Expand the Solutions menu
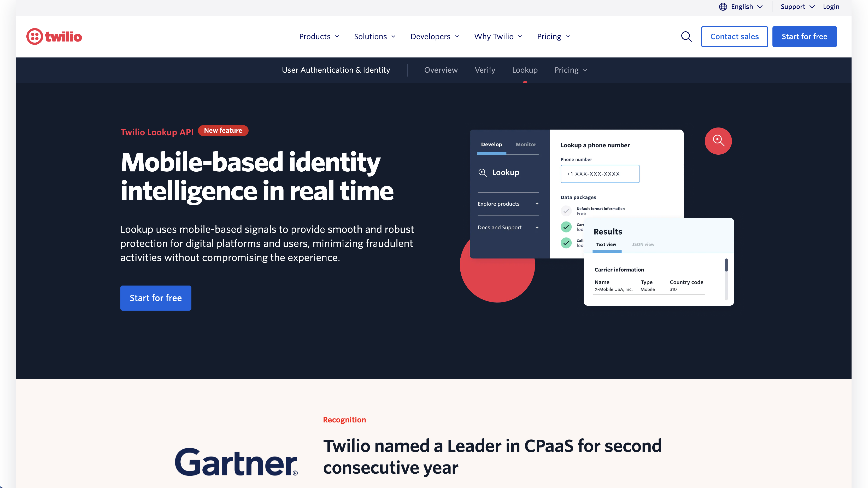868x488 pixels. pyautogui.click(x=375, y=36)
